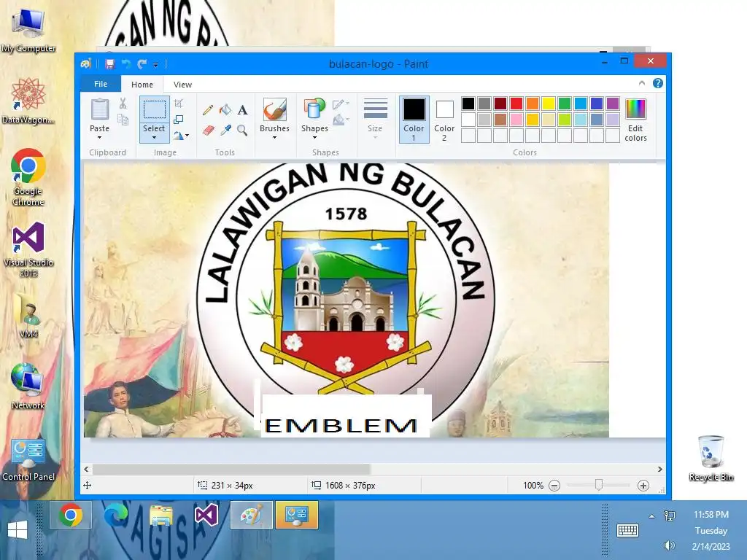
Task: Pick the yellow color swatch
Action: pyautogui.click(x=549, y=104)
